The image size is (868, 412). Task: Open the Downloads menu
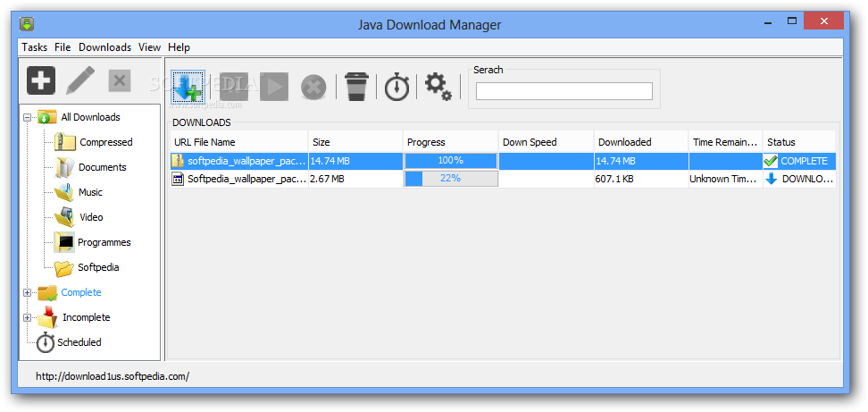tap(104, 47)
